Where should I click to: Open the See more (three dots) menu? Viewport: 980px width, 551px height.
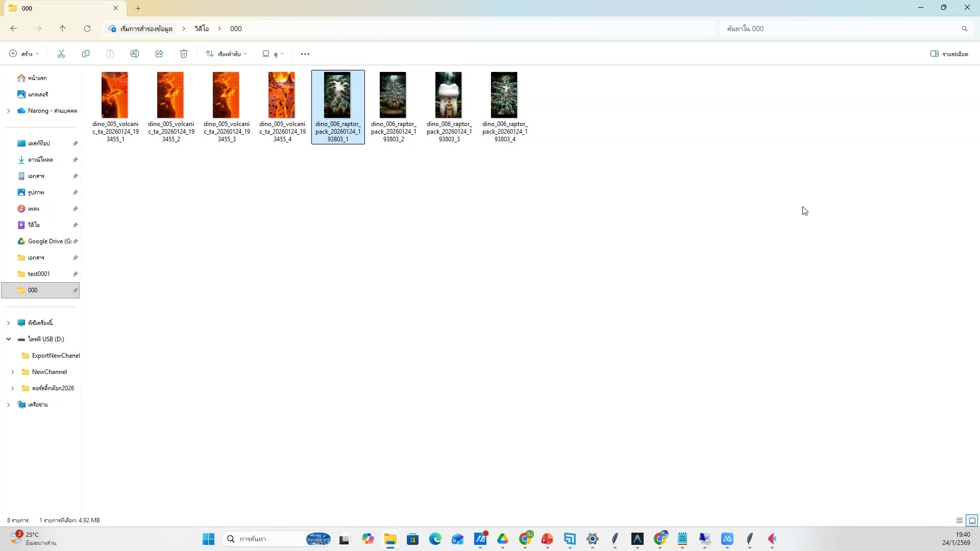point(305,54)
